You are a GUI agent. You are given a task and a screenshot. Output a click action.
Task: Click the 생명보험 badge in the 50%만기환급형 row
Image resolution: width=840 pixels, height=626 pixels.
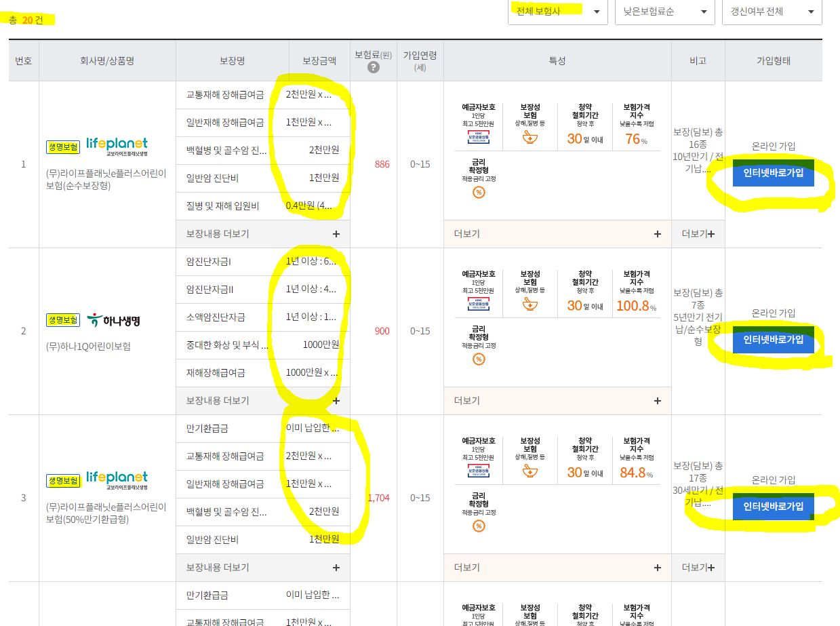tap(63, 480)
